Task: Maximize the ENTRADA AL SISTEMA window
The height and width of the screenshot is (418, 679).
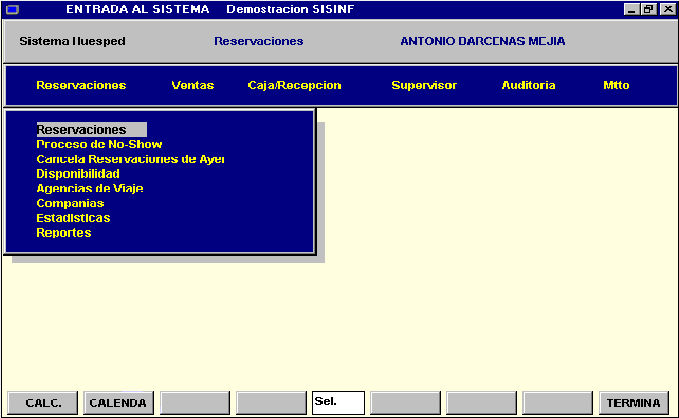Action: [648, 9]
